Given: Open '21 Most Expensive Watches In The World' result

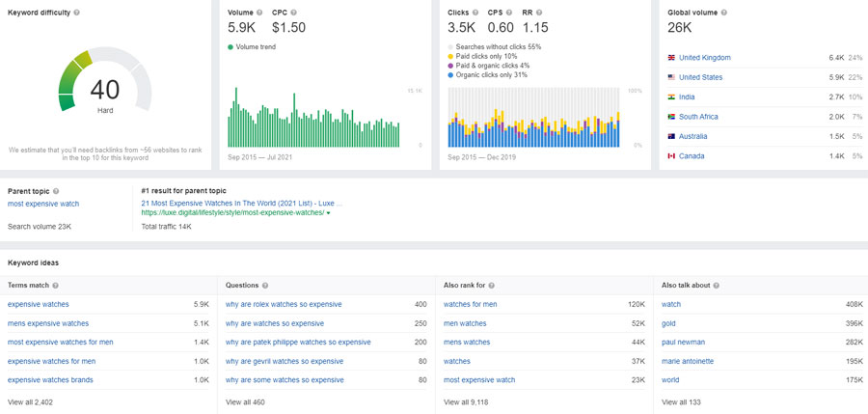Looking at the screenshot, I should coord(242,204).
